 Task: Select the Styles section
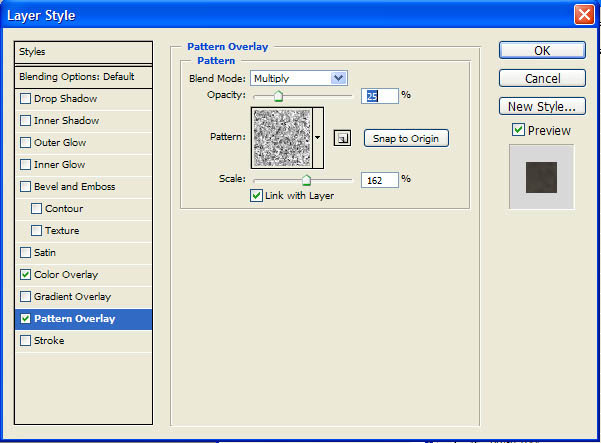[x=83, y=52]
